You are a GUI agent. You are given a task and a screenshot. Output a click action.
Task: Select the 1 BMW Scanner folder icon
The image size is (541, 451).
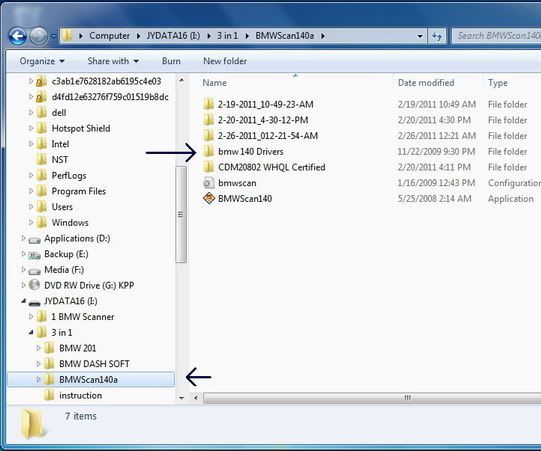41,316
